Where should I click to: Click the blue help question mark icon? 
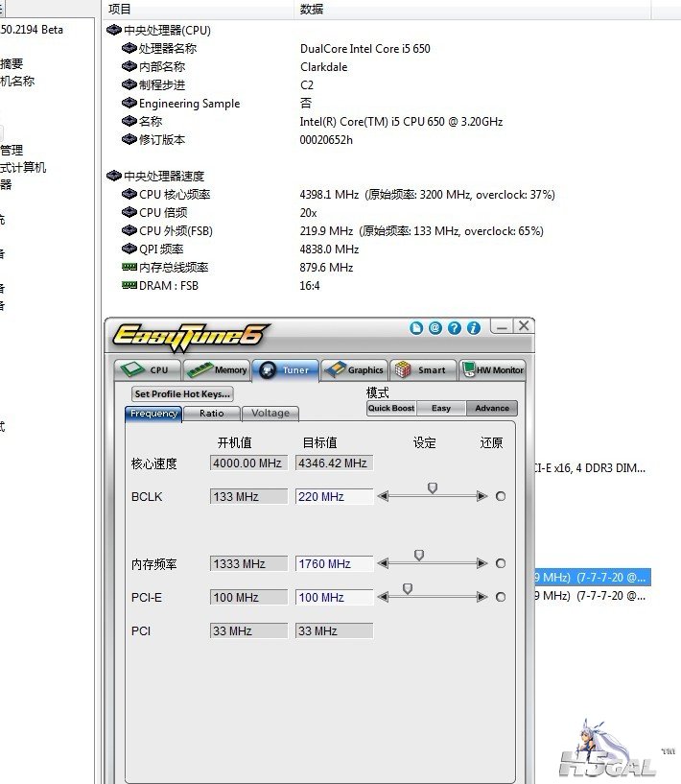455,327
